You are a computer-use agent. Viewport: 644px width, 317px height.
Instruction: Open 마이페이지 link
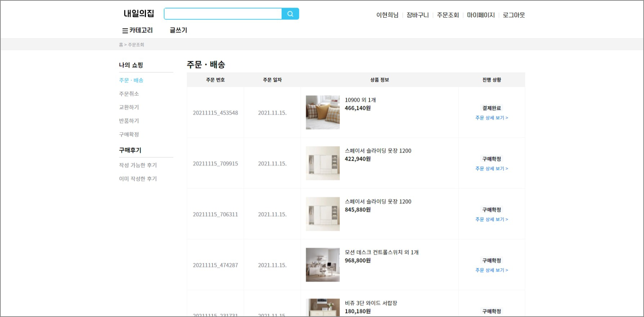pyautogui.click(x=481, y=15)
